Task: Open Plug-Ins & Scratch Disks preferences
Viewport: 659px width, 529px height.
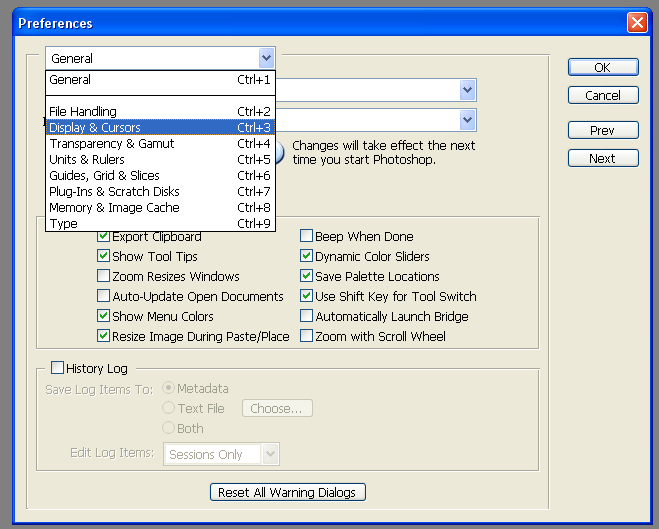Action: coord(160,191)
